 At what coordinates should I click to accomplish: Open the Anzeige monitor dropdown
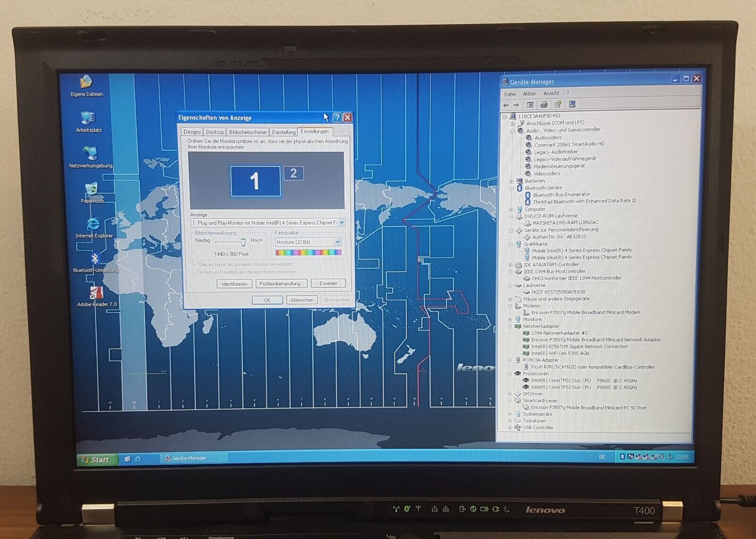tap(342, 222)
